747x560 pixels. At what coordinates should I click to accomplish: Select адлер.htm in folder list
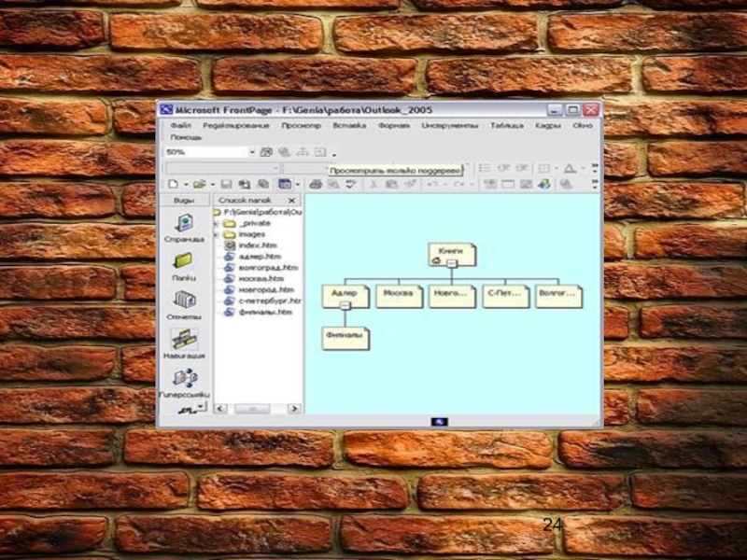pyautogui.click(x=260, y=257)
